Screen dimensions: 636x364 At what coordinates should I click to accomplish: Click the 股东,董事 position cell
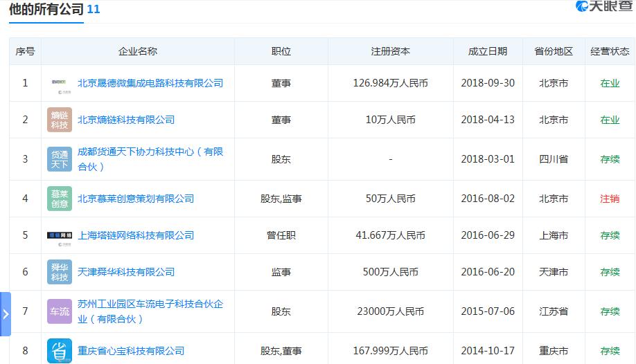click(281, 351)
